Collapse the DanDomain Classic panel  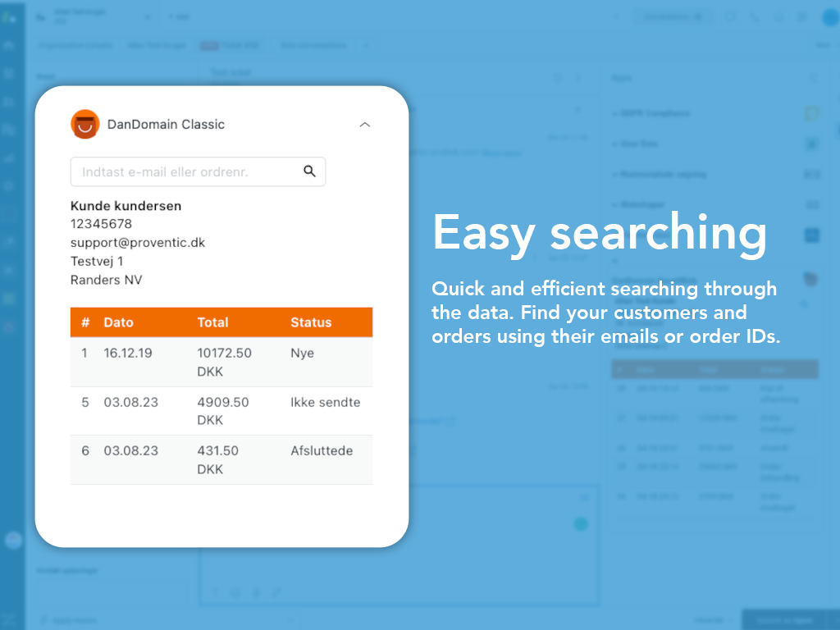point(365,125)
